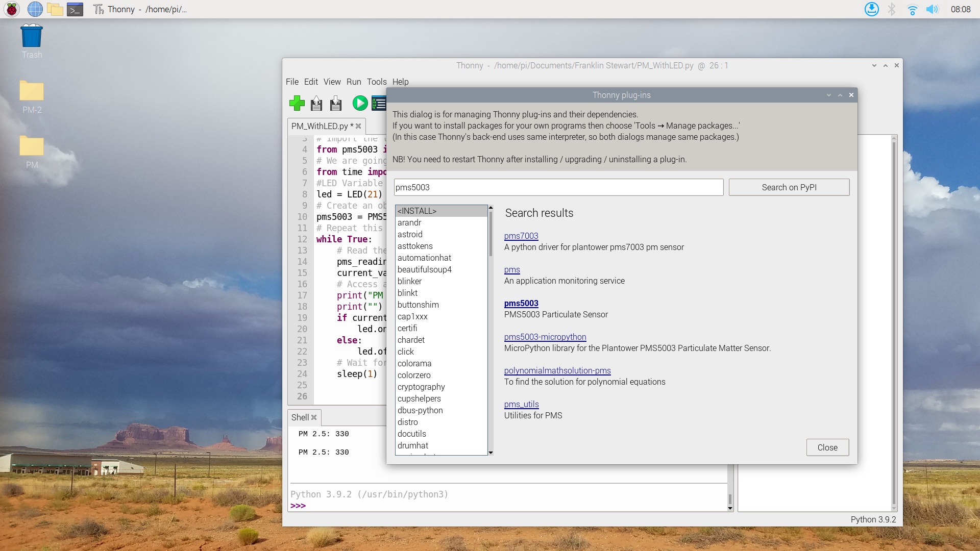980x551 pixels.
Task: Click the Close button in plug-ins dialog
Action: click(x=826, y=447)
